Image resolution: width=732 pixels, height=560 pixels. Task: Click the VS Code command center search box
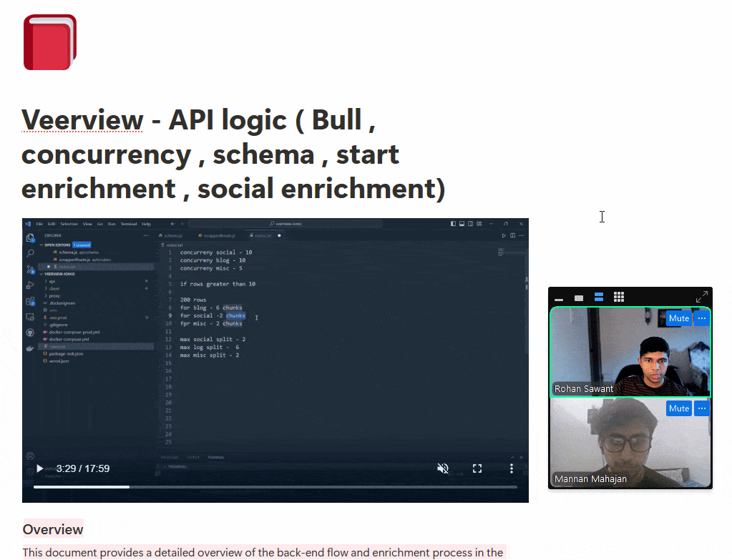tap(286, 224)
